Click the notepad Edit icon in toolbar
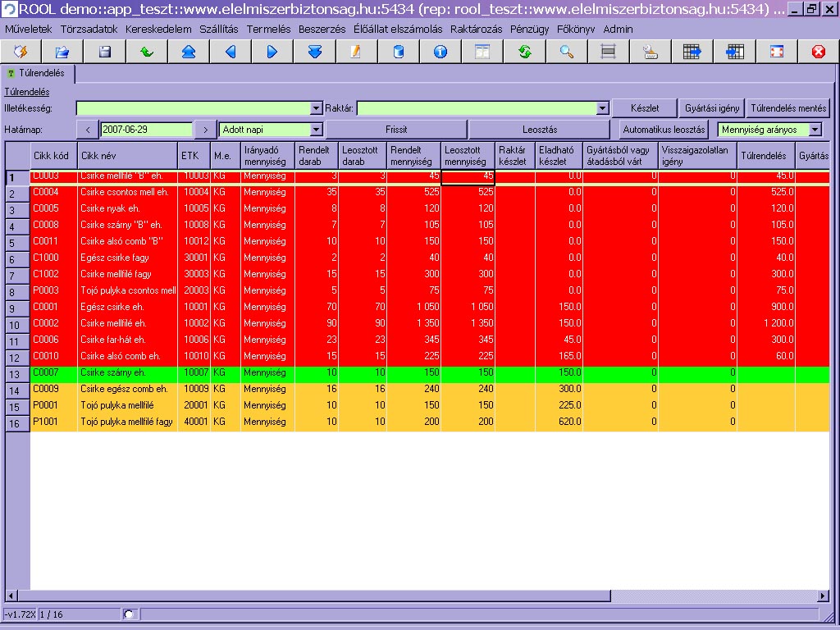The image size is (840, 630). tap(356, 52)
